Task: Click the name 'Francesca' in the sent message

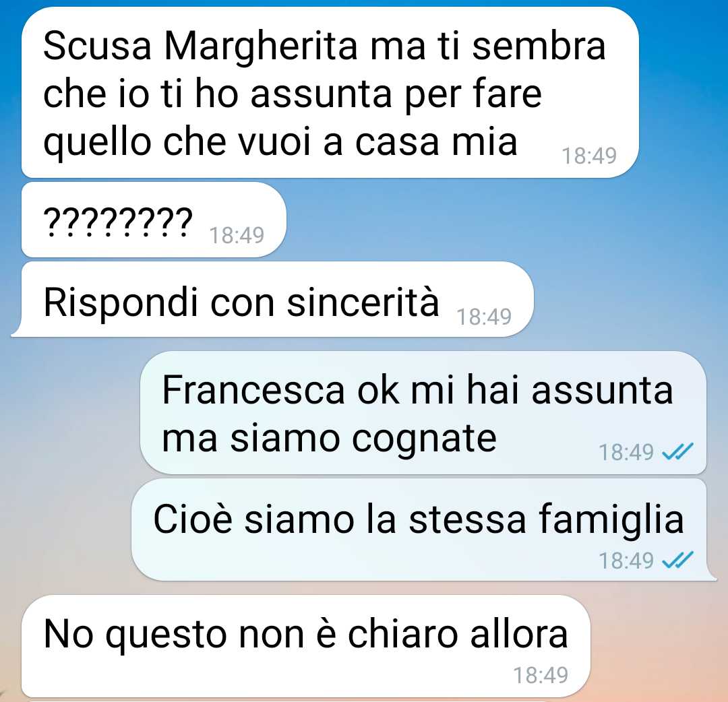Action: click(253, 390)
